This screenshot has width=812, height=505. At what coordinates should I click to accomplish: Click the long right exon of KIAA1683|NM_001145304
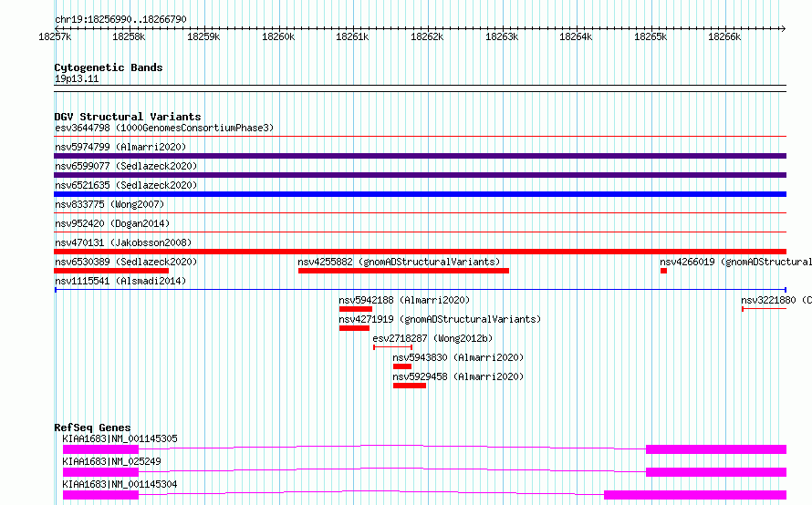(x=695, y=495)
